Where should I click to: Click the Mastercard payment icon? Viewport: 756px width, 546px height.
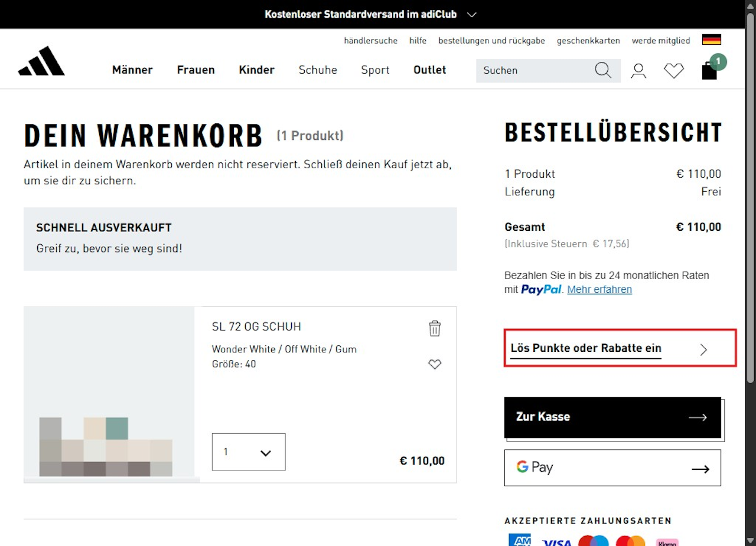[631, 541]
